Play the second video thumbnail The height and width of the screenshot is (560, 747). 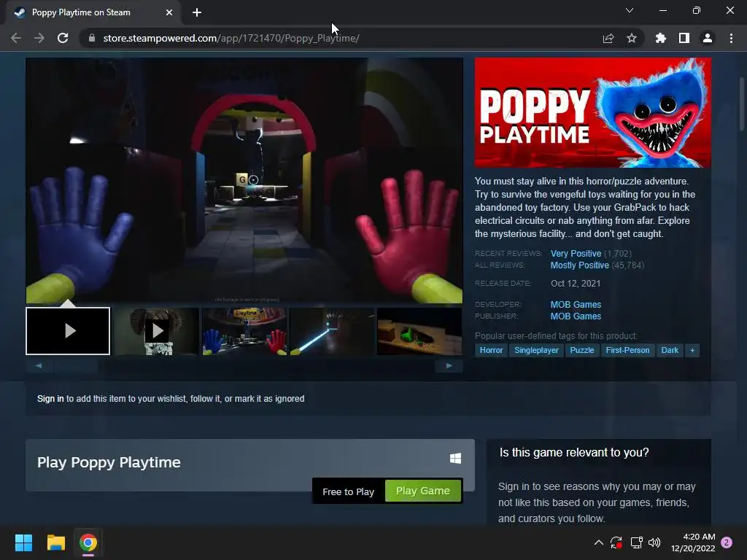(156, 331)
